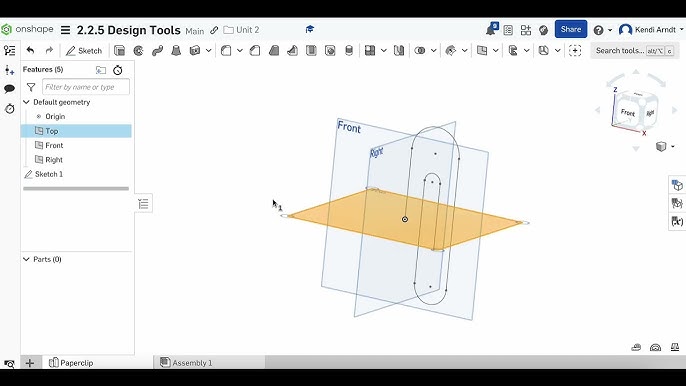Click the education graduation cap icon
The height and width of the screenshot is (386, 686).
point(310,29)
